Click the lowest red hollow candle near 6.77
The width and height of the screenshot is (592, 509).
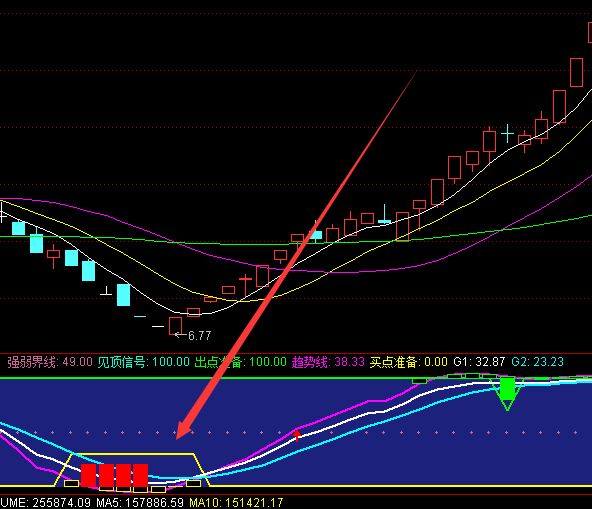(175, 326)
